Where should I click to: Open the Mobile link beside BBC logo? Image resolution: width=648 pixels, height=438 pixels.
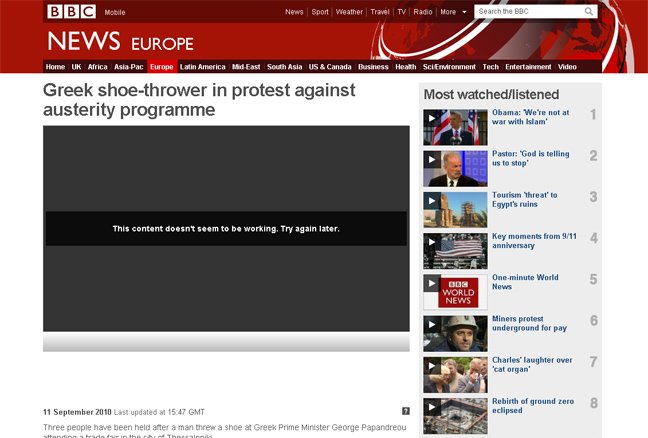115,12
